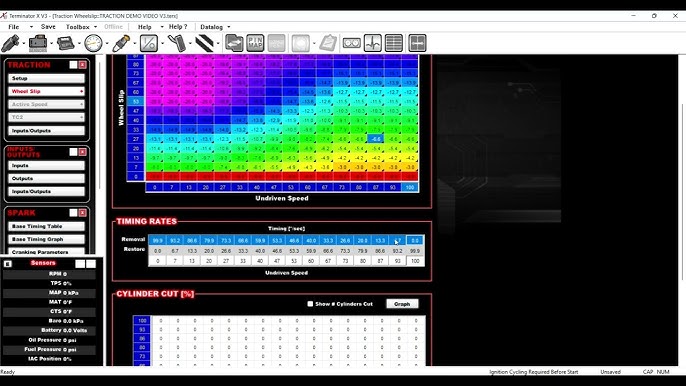The width and height of the screenshot is (686, 386).
Task: Open the Datalog menu
Action: (x=212, y=27)
